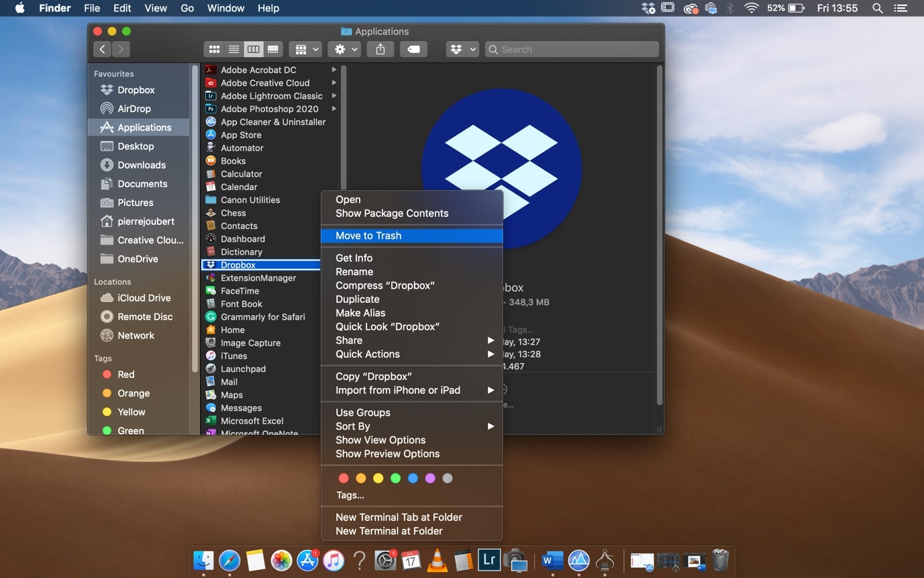
Task: Switch Finder to gallery view
Action: click(273, 49)
